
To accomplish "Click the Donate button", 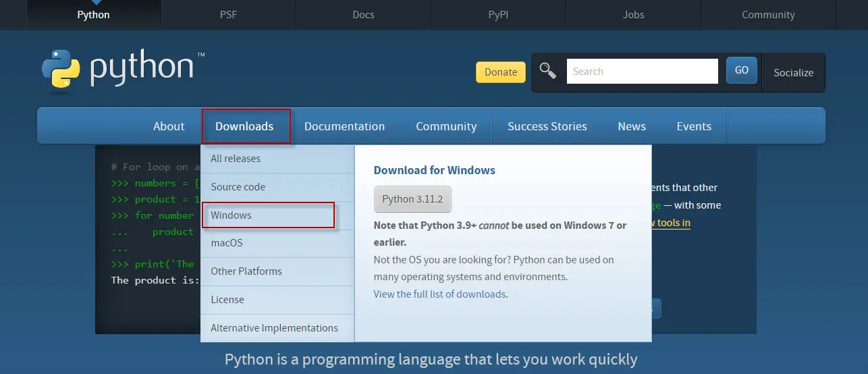I will (501, 72).
